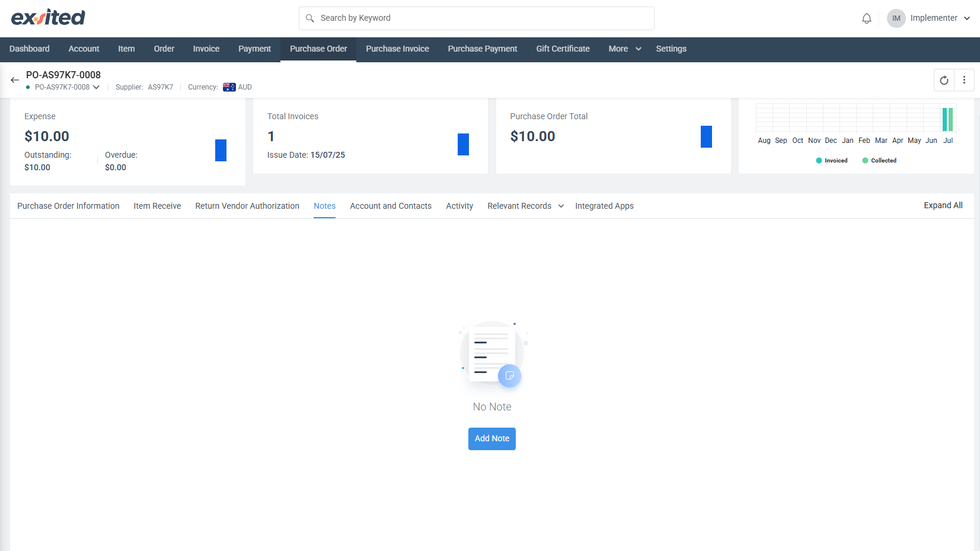Screen dimensions: 980x551
Task: Open the Account menu
Action: (x=84, y=49)
